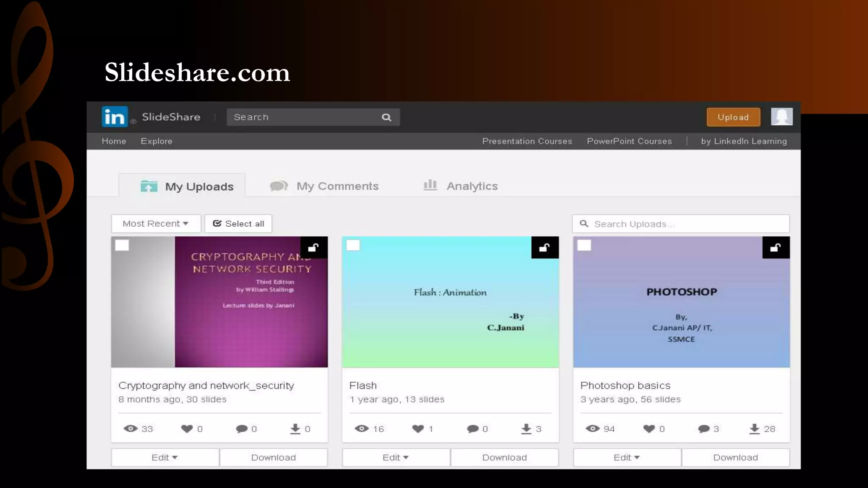Screen dimensions: 868x488
Task: Click the unlock icon on Flash card
Action: (x=545, y=247)
